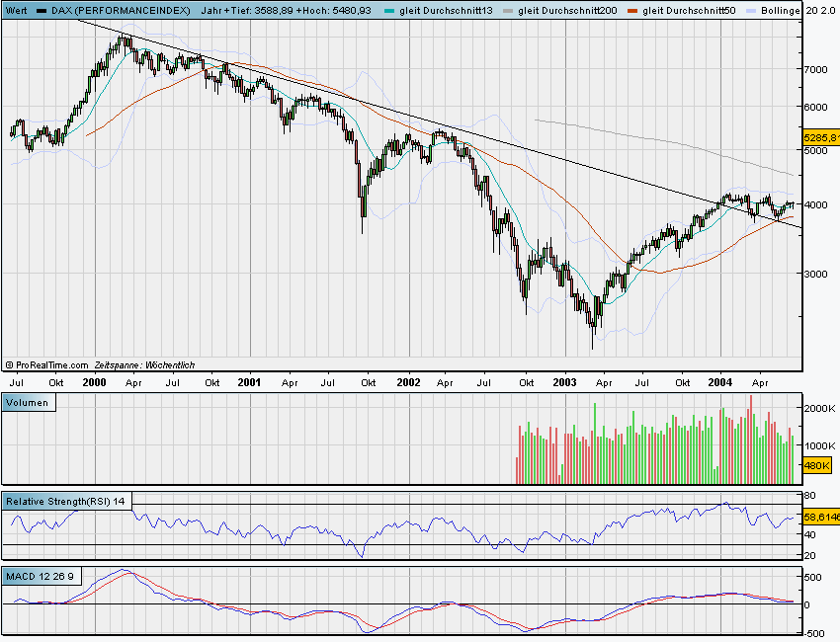The image size is (840, 642).
Task: Click the Zeitspanne: Wöchentlich timeframe label
Action: click(x=144, y=365)
